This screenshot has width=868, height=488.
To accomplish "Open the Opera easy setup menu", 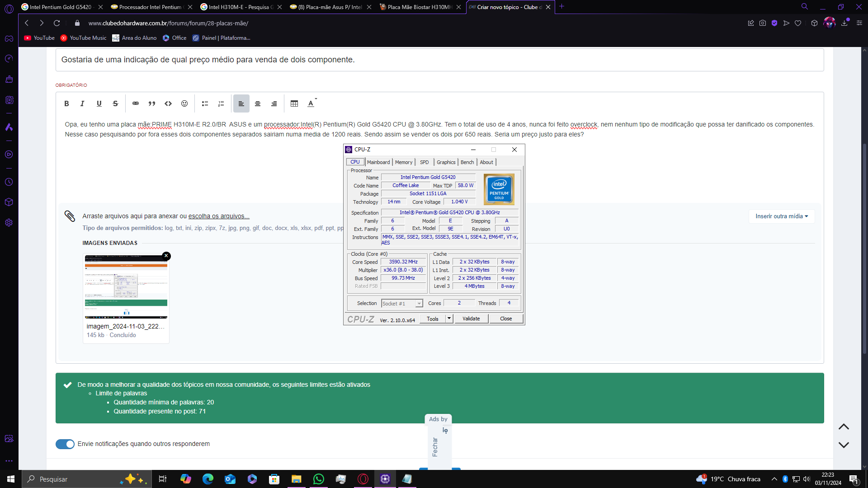I will click(859, 23).
